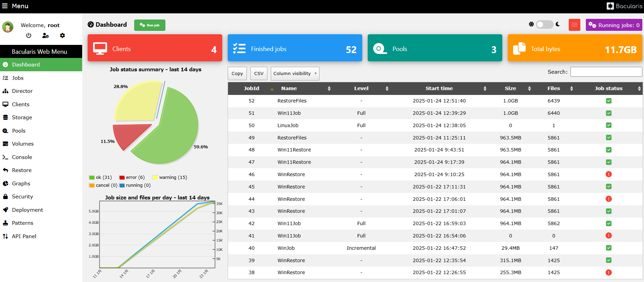Toggle the ok series in pie legend
The height and width of the screenshot is (282, 644).
click(x=100, y=177)
